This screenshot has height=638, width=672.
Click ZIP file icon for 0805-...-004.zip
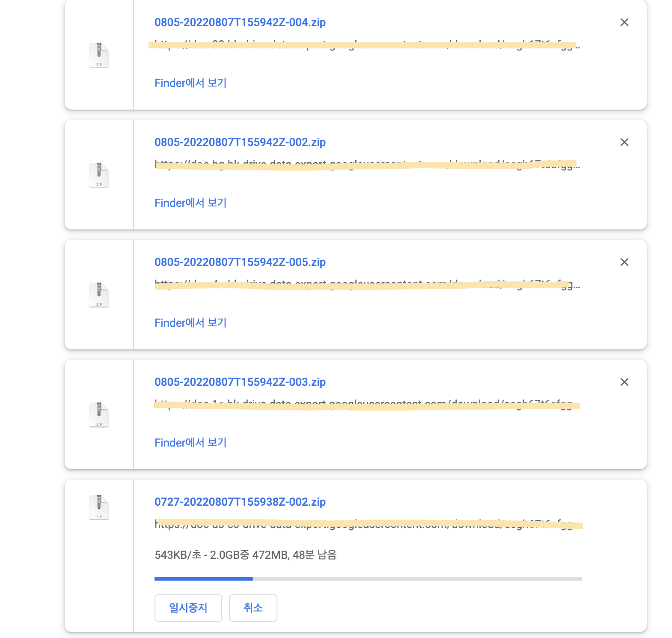coord(99,55)
